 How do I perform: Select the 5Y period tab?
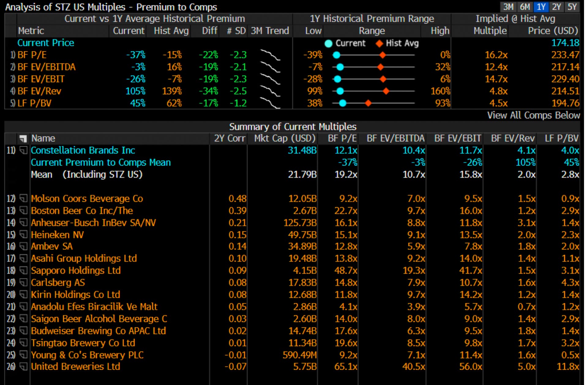pyautogui.click(x=572, y=7)
